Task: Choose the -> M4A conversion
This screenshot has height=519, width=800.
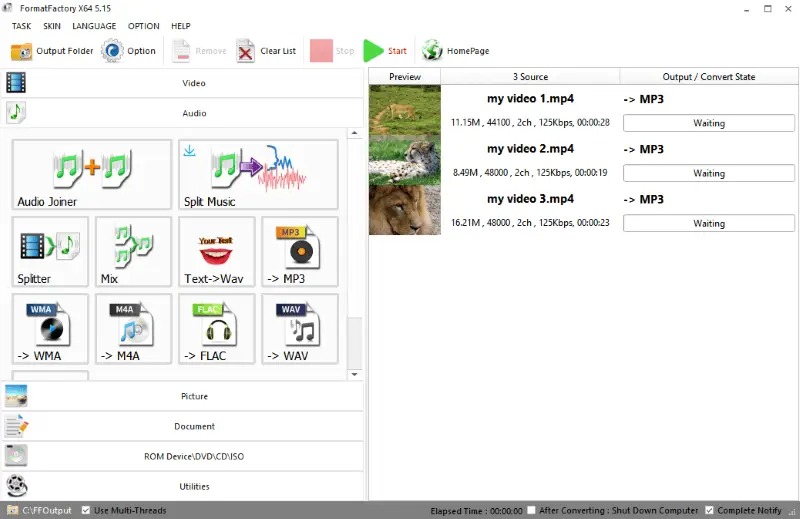Action: (x=133, y=329)
